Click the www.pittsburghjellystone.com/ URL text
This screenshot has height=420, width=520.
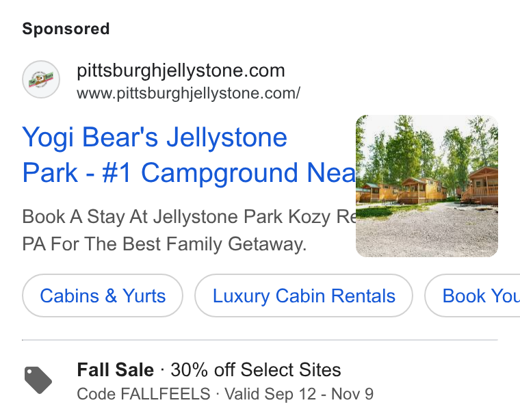coord(188,93)
